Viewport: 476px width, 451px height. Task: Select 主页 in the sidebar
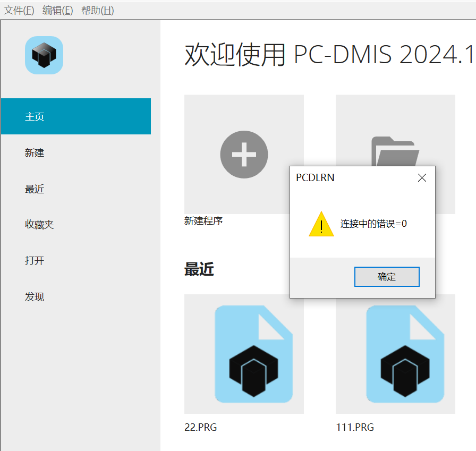click(x=34, y=116)
